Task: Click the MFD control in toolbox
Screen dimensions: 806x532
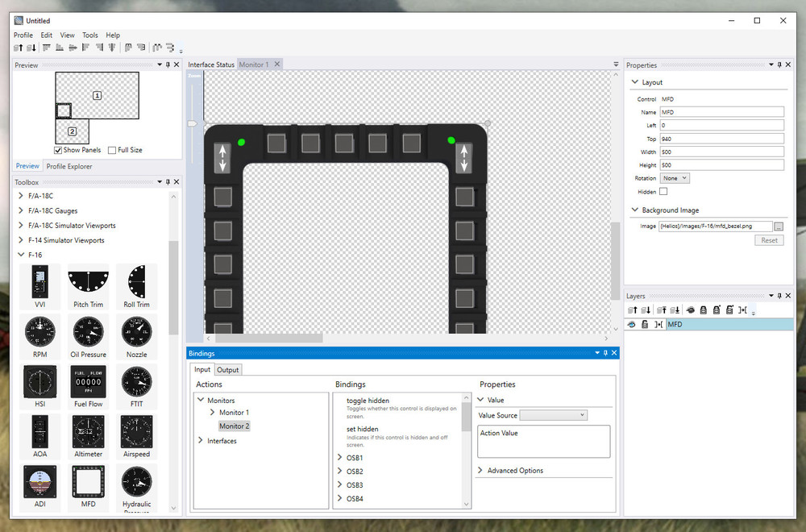Action: pyautogui.click(x=88, y=486)
